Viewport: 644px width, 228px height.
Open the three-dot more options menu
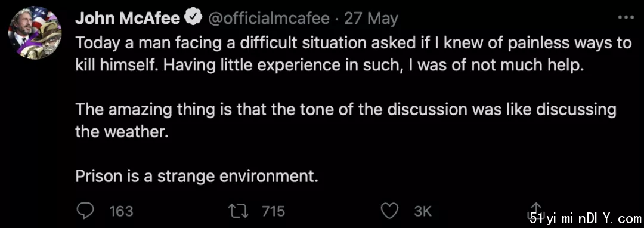point(626,18)
